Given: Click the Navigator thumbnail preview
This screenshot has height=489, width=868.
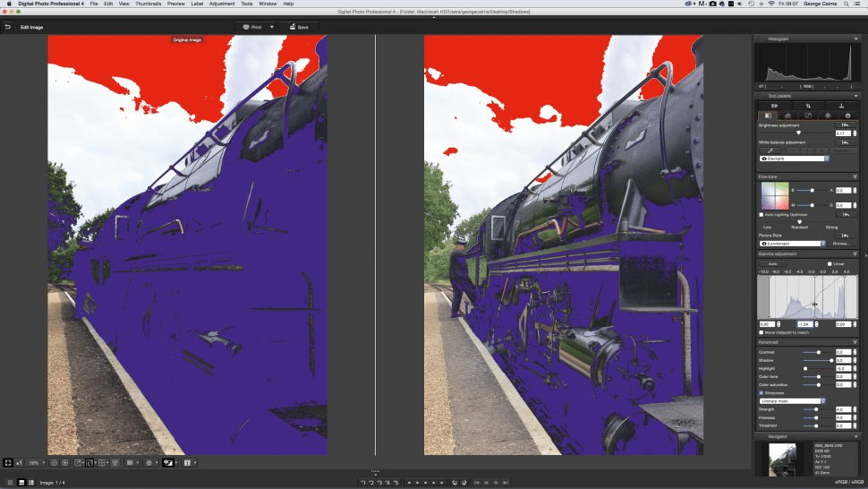Looking at the screenshot, I should tap(783, 459).
